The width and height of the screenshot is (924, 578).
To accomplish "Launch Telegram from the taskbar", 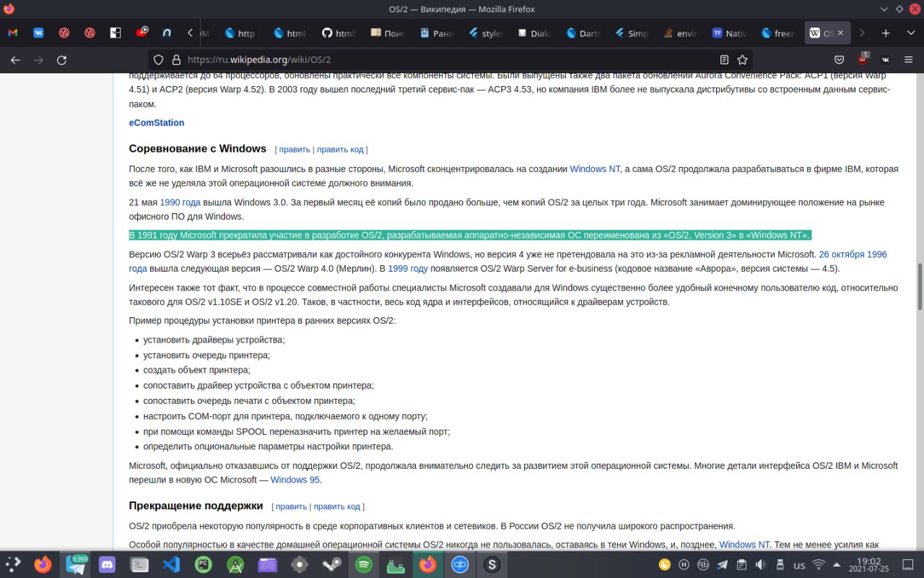I will [x=75, y=564].
